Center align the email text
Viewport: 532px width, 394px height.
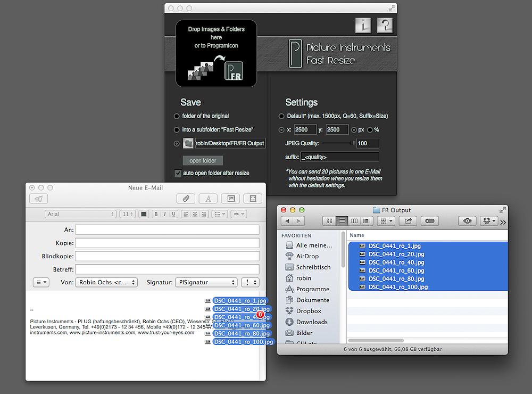click(x=195, y=214)
